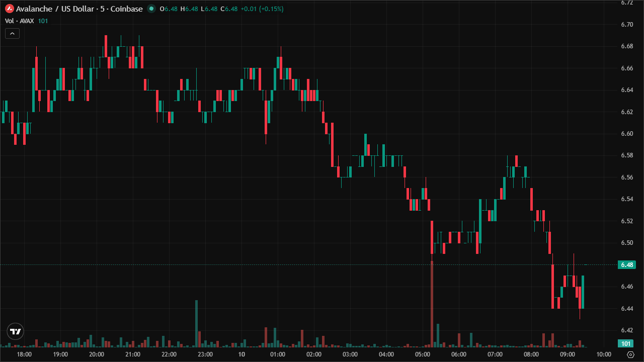Click the open value O6.48 in header
The height and width of the screenshot is (362, 644).
[169, 9]
